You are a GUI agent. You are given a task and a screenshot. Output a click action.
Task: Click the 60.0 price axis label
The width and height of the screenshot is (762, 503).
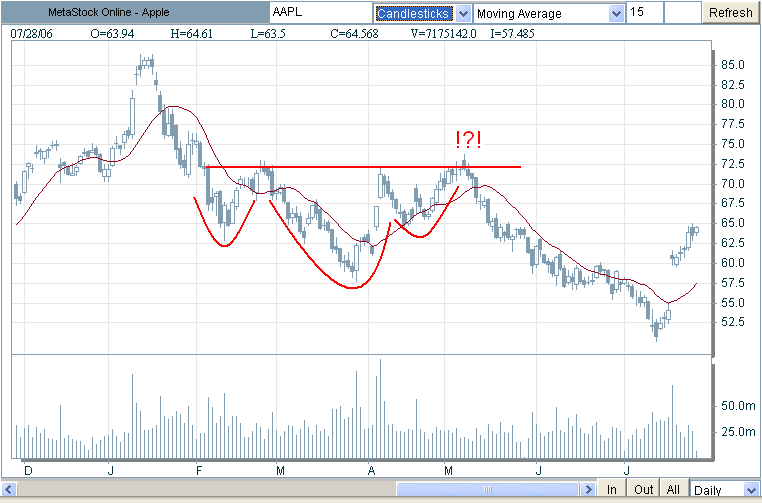point(732,263)
